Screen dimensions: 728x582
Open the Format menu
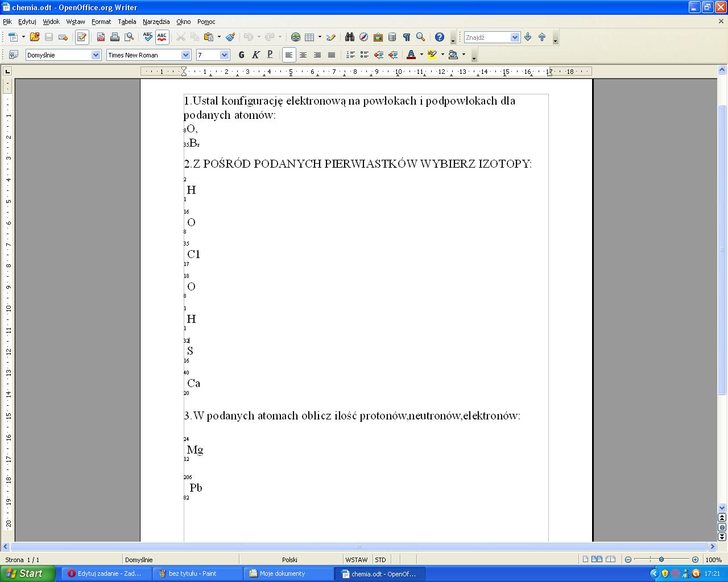tap(101, 22)
